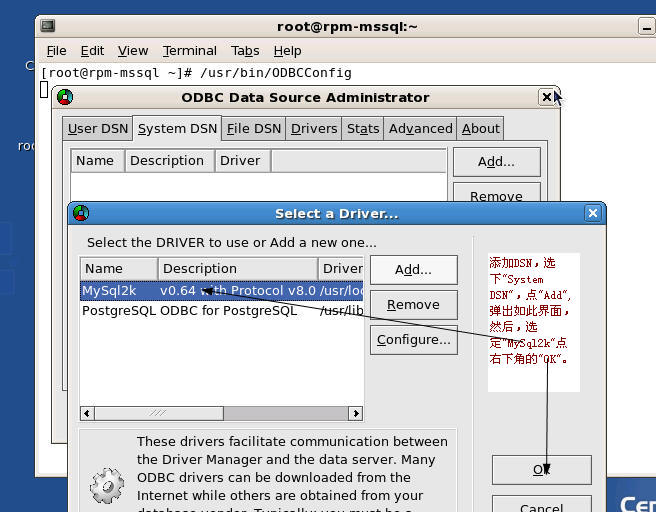Viewport: 656px width, 512px height.
Task: Open the Help menu in terminal
Action: pyautogui.click(x=287, y=51)
